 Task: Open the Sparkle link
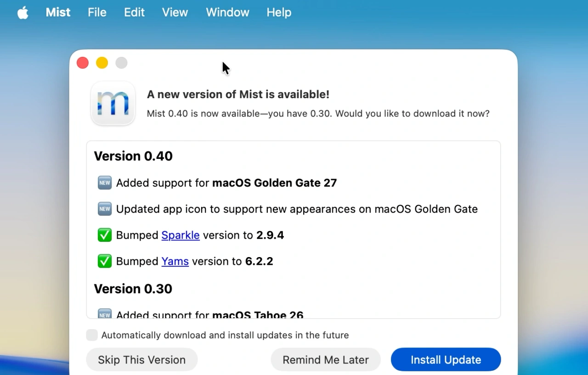point(181,235)
